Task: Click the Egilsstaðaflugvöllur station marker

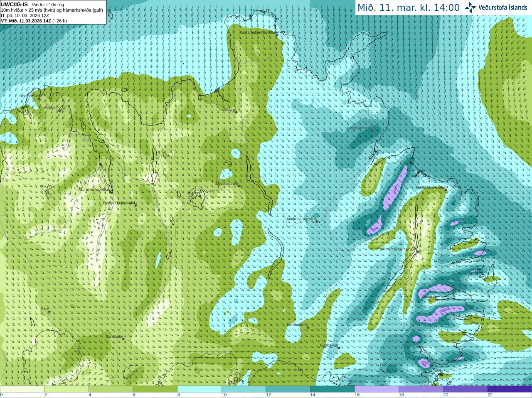Action: pos(417,251)
